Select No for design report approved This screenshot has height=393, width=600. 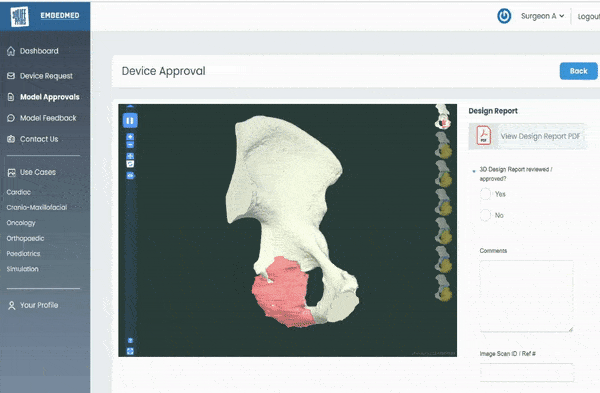point(485,215)
